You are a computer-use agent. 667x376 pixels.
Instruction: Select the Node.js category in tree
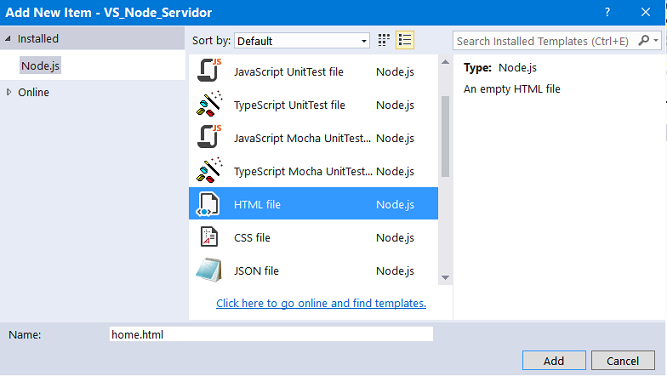click(x=40, y=66)
